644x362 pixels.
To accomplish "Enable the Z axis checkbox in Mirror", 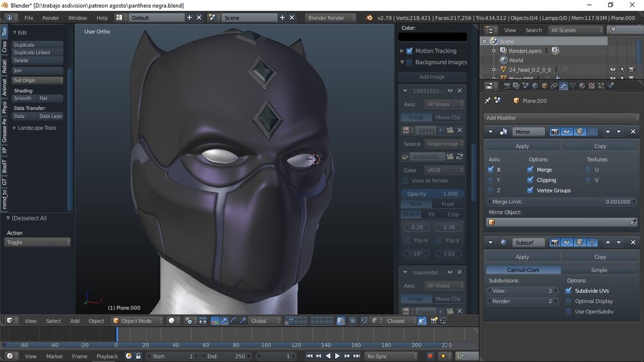I will click(490, 190).
